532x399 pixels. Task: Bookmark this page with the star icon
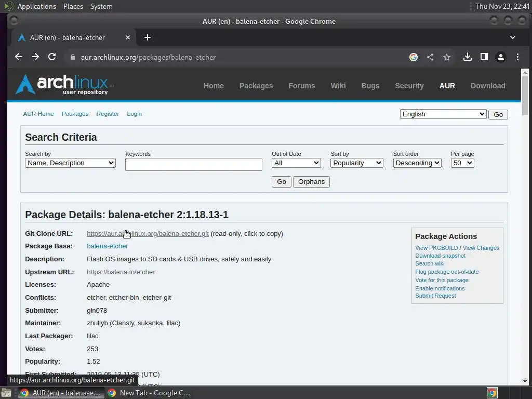point(446,57)
